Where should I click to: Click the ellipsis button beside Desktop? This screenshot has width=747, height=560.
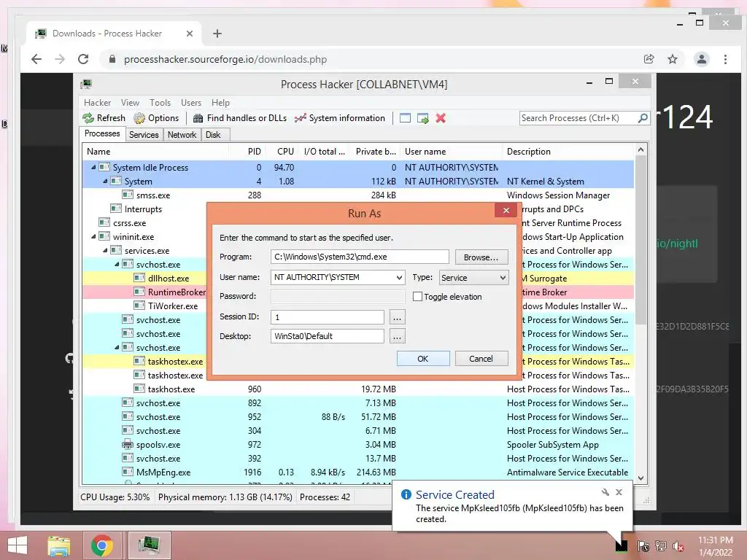pos(397,337)
